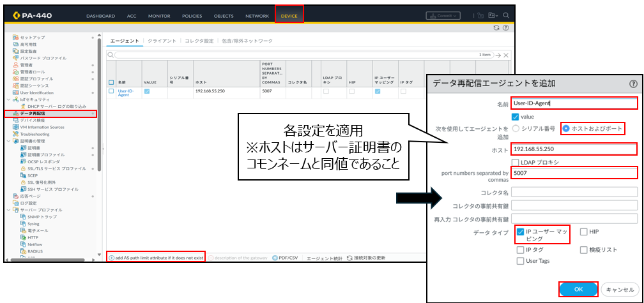Open the configuration dropdown next to search
This screenshot has width=644, height=303.
[x=493, y=15]
